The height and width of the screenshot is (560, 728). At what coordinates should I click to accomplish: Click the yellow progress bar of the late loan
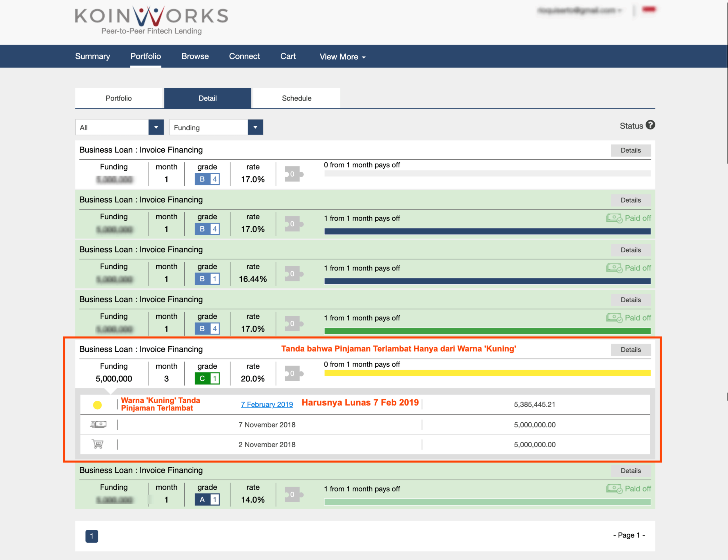487,372
